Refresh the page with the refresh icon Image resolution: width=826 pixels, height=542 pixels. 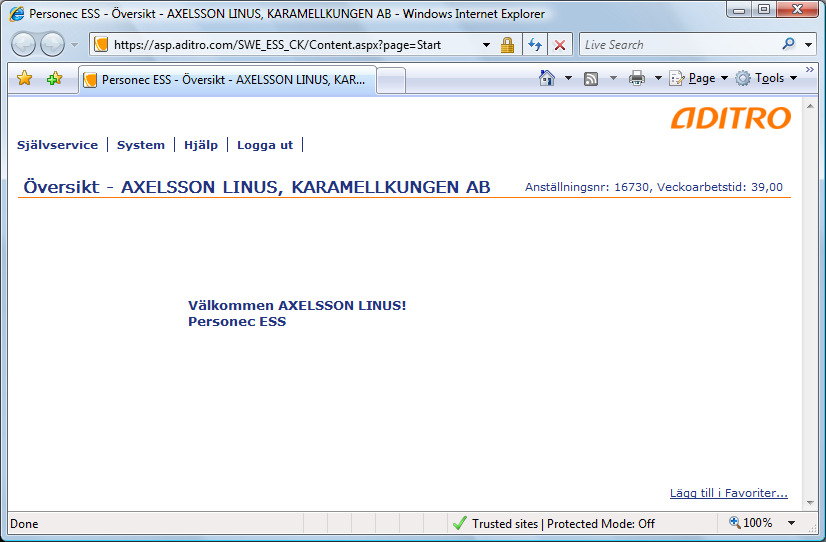(x=535, y=45)
